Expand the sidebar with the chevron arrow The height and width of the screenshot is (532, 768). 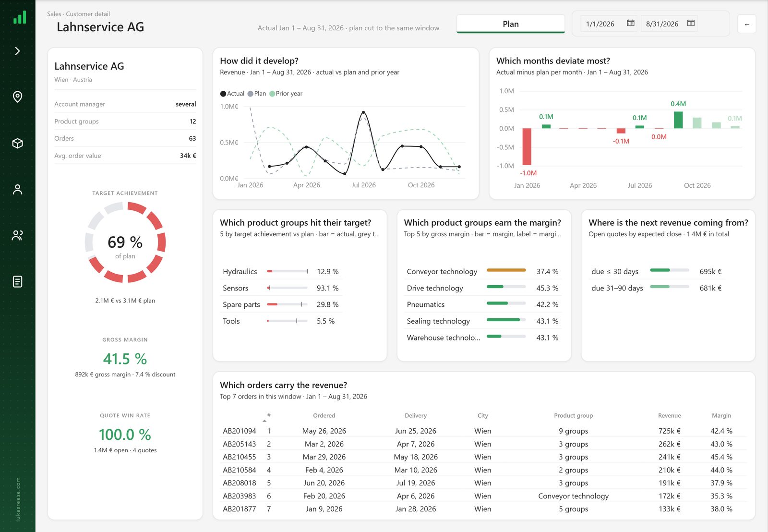pos(17,51)
